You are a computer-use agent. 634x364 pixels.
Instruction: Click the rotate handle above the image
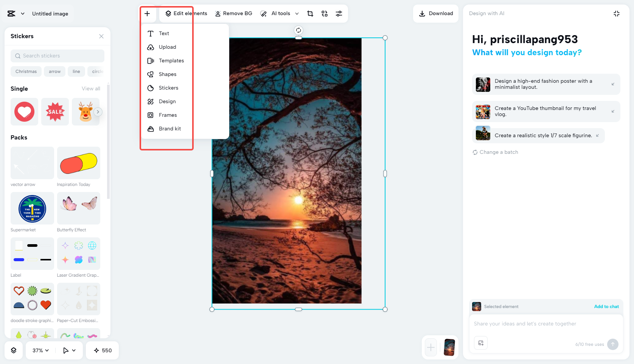pos(298,30)
